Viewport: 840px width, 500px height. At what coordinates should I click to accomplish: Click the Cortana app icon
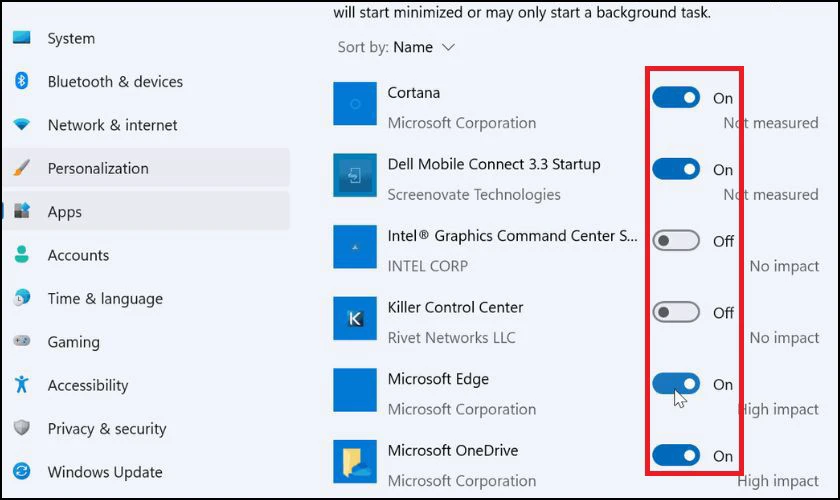[355, 103]
